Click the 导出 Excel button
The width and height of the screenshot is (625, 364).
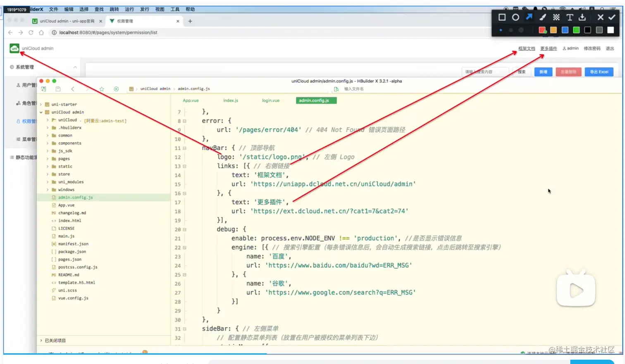[599, 72]
